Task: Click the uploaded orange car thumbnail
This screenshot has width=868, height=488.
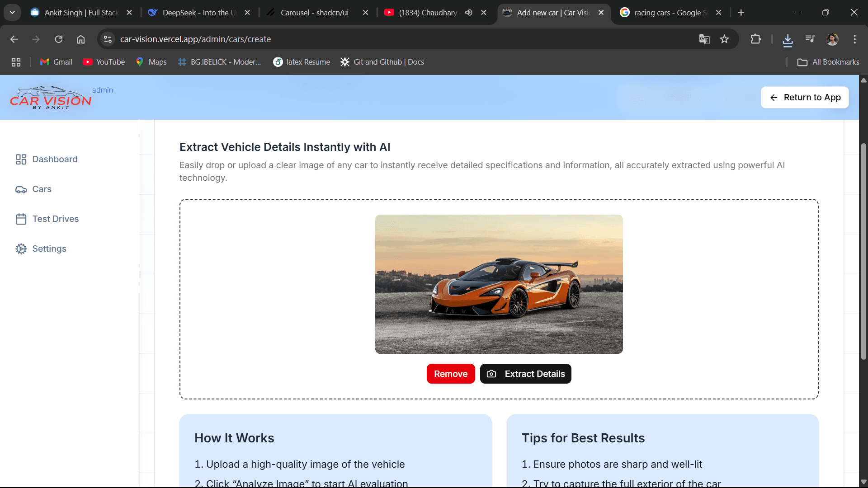Action: [499, 284]
